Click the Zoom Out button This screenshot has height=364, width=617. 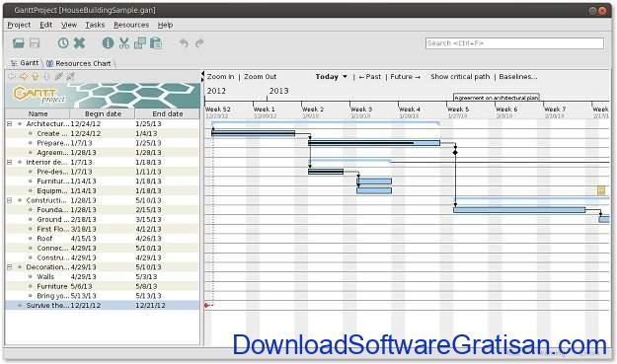pos(260,77)
